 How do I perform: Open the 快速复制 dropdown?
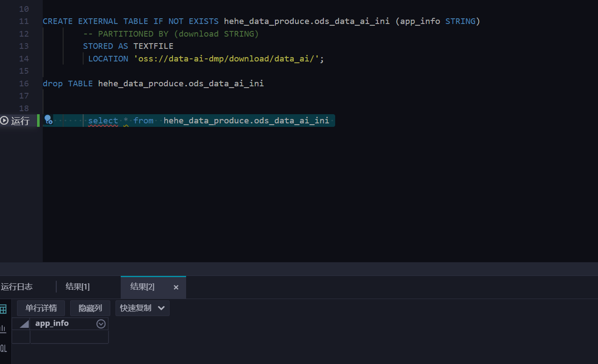coord(143,308)
